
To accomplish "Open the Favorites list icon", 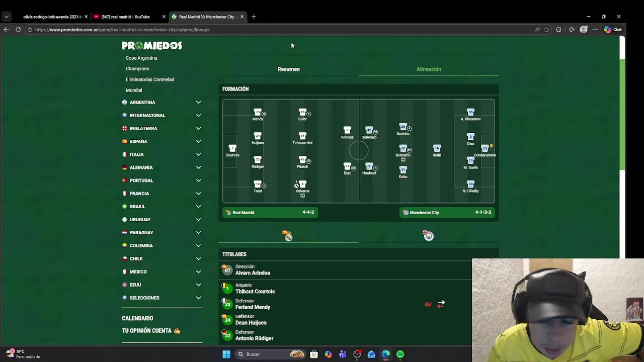I will coord(572,30).
